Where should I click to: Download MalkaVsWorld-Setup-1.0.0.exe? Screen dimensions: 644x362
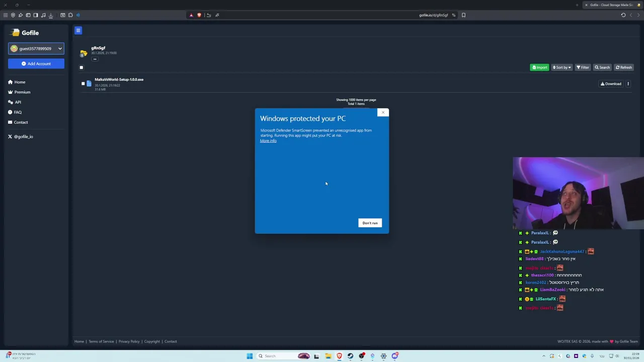coord(611,84)
